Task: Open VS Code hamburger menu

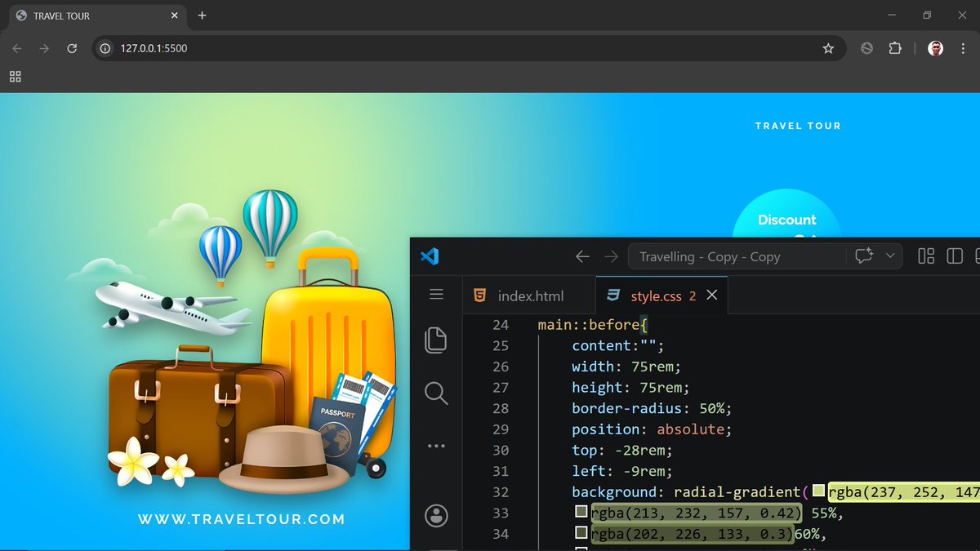Action: coord(436,295)
